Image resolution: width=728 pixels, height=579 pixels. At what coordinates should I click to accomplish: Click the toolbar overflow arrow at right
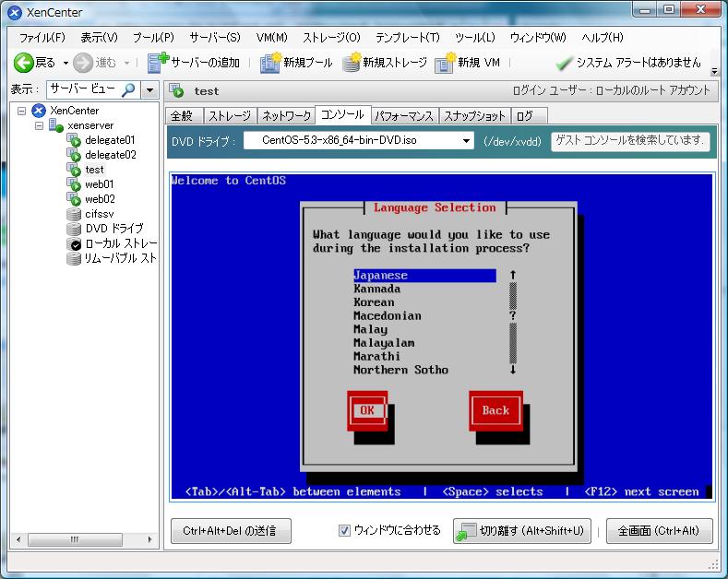pos(714,71)
